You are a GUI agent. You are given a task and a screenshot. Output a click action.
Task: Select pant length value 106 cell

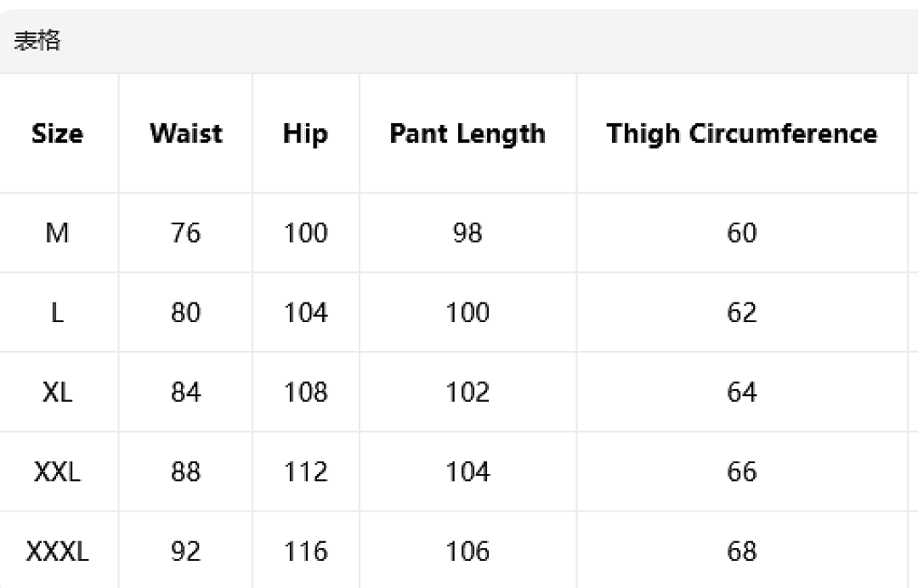(x=467, y=551)
